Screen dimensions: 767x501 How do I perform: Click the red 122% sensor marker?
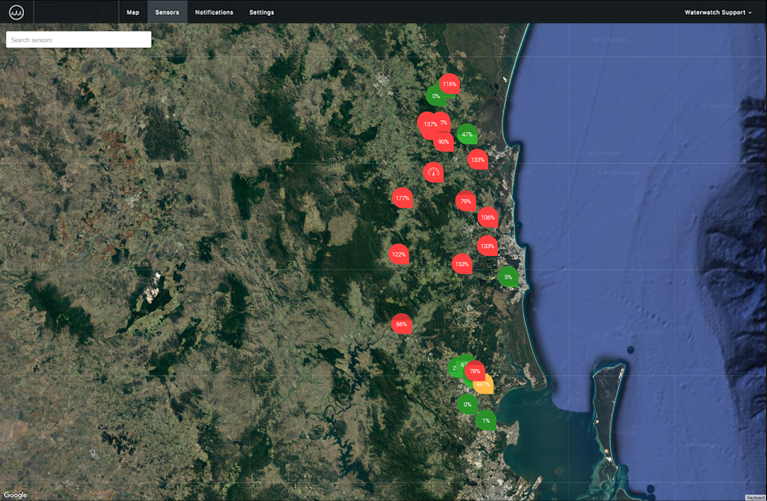[x=398, y=254]
